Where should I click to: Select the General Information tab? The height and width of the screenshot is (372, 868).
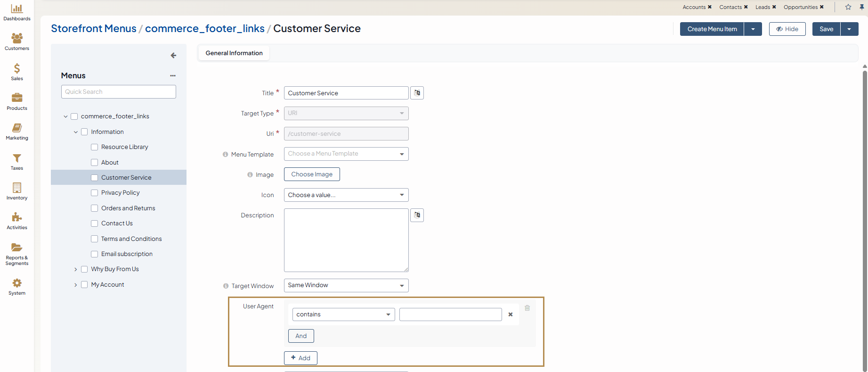234,53
